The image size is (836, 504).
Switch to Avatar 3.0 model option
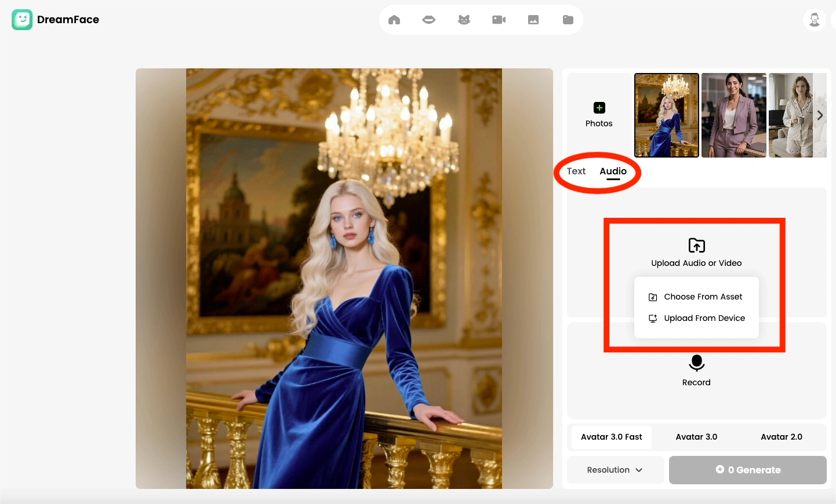pos(696,437)
